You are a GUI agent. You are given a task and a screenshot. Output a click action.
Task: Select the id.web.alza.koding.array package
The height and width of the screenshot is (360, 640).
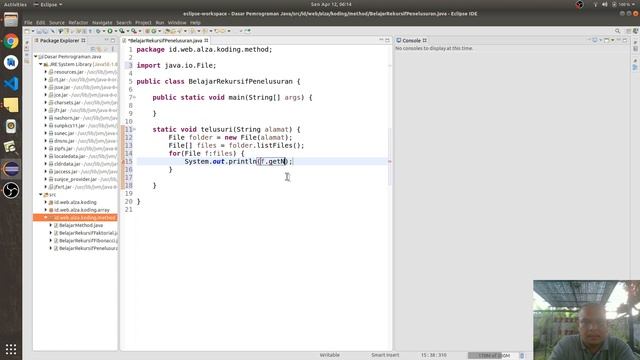pyautogui.click(x=79, y=210)
